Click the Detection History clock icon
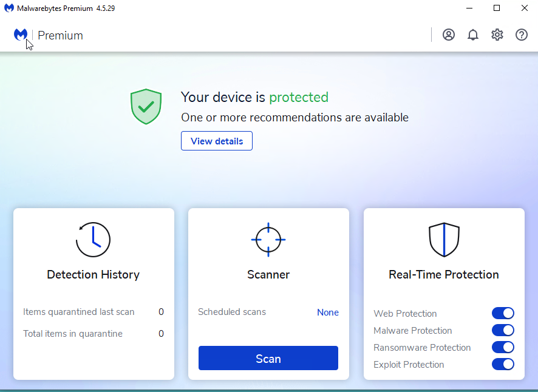Screen dimensions: 538x392 [x=93, y=240]
